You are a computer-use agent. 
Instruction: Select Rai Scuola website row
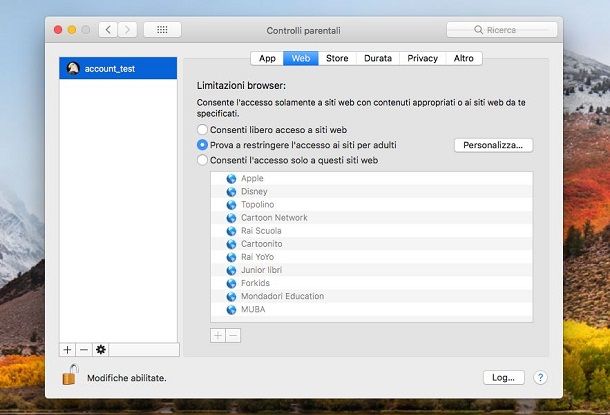coord(372,231)
